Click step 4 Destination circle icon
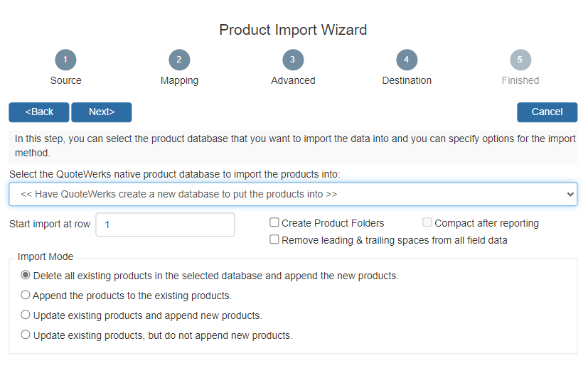588x368 pixels. click(x=407, y=60)
